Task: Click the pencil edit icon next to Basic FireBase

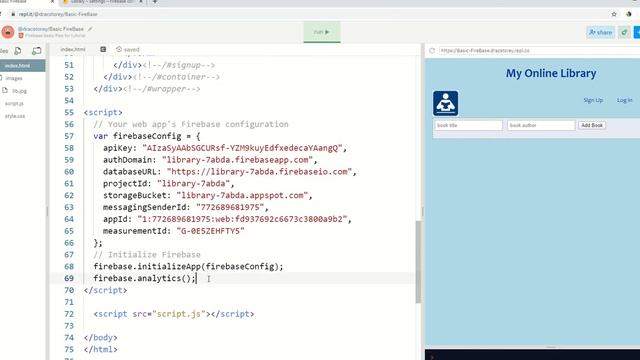Action: click(x=90, y=29)
